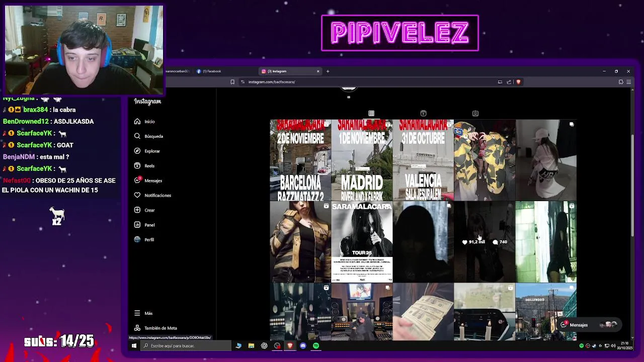
Task: Open the recording studio mixer post
Action: pyautogui.click(x=362, y=312)
